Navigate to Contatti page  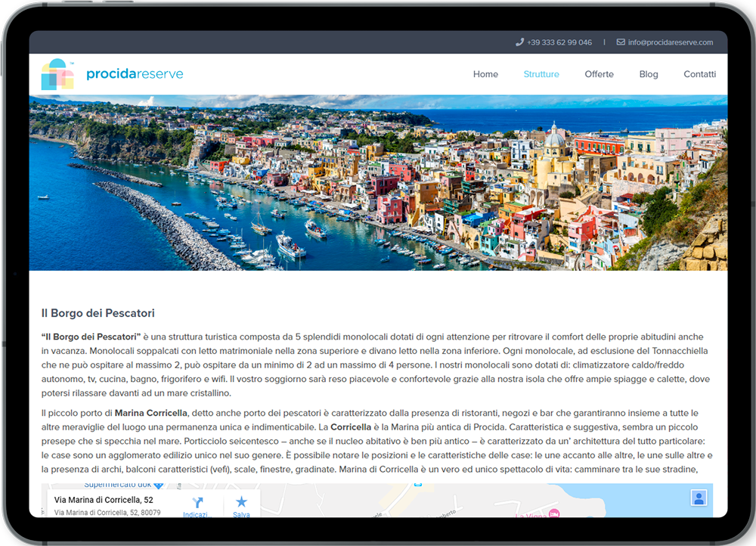699,74
